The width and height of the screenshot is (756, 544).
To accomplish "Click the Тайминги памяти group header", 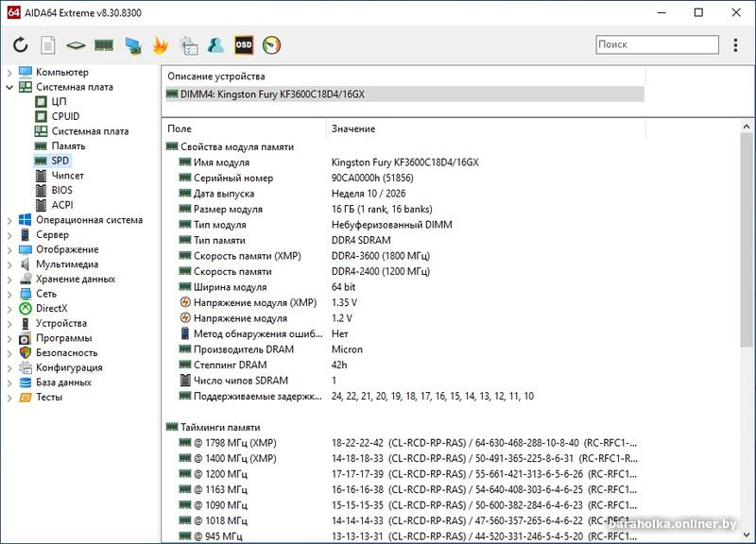I will coord(220,427).
